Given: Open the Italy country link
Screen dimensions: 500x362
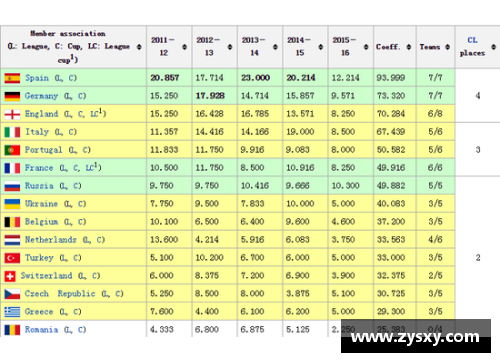Looking at the screenshot, I should (37, 132).
